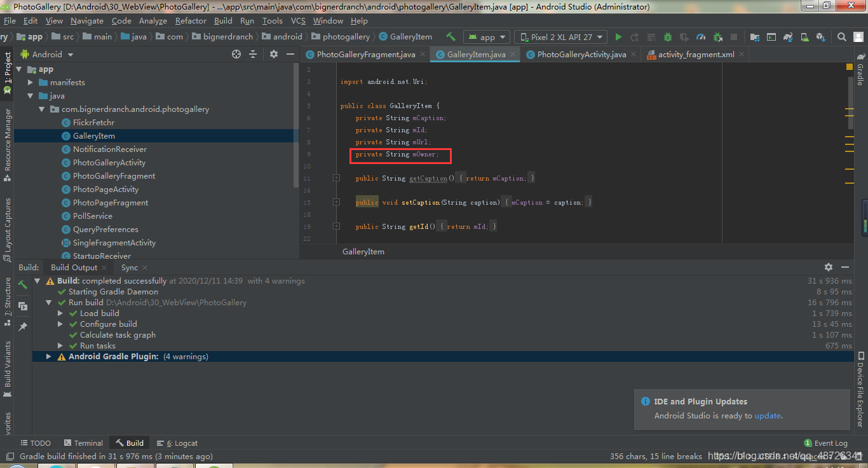Open Project panel settings gear
This screenshot has height=468, width=868.
[x=274, y=54]
